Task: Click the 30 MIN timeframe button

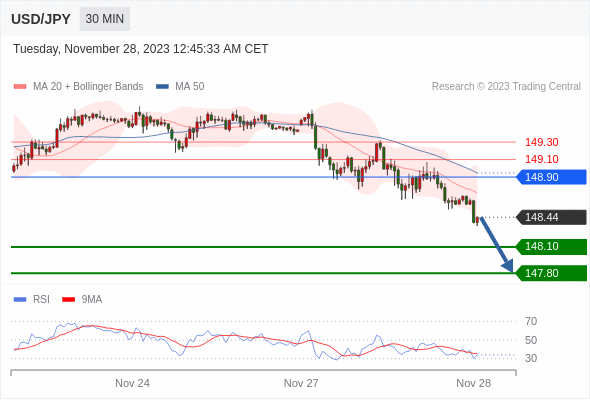Action: [105, 19]
